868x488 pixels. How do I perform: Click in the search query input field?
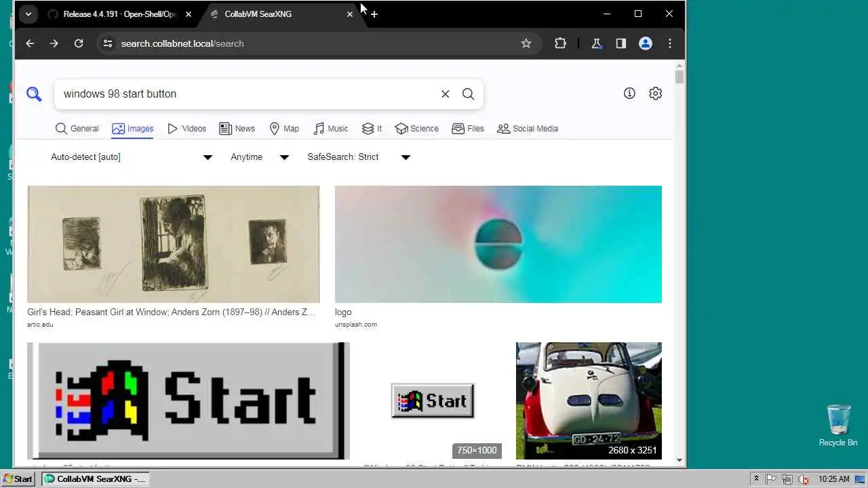click(248, 94)
